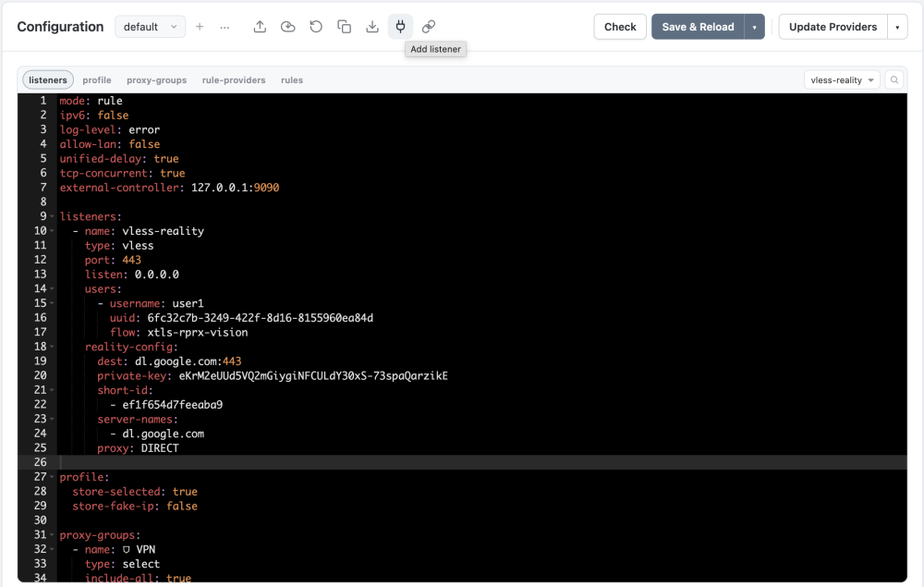The image size is (924, 587).
Task: Click the Check button
Action: (620, 27)
